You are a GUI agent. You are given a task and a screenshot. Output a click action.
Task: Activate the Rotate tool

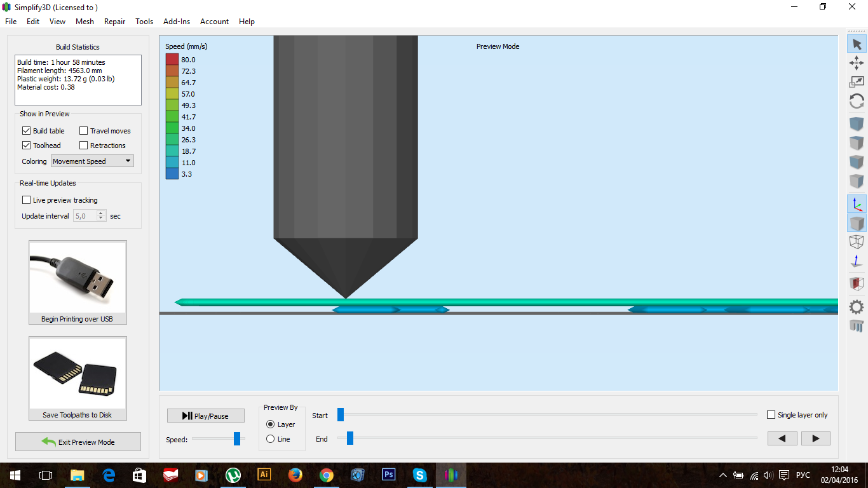857,101
